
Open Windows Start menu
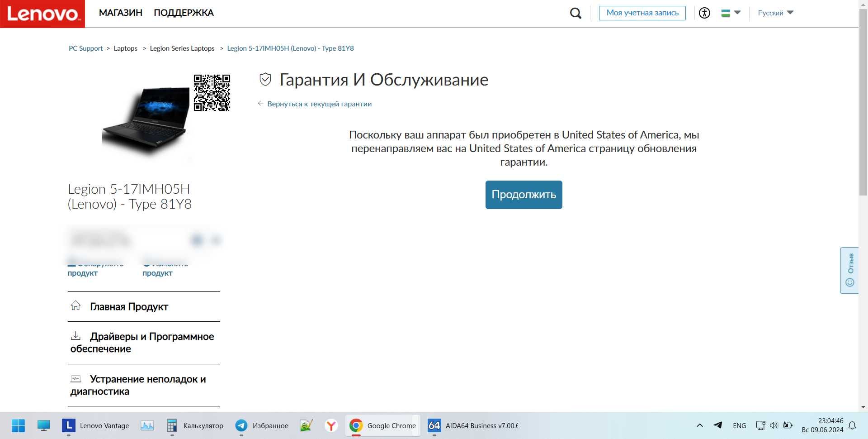19,425
